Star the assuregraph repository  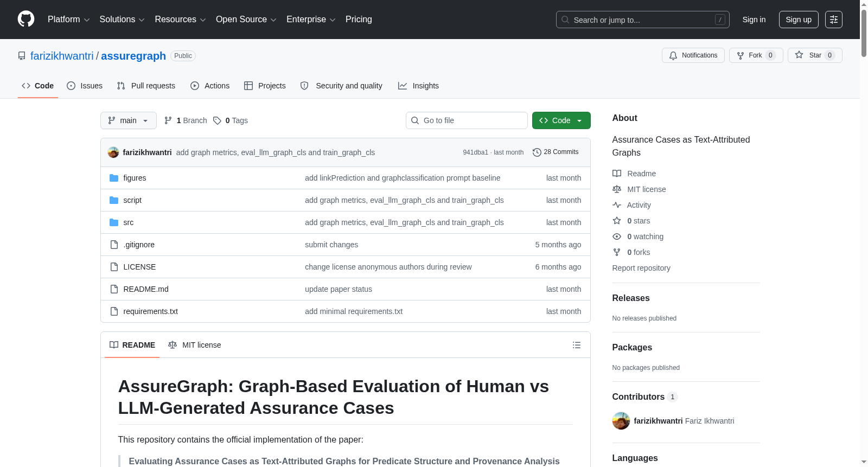(x=815, y=55)
